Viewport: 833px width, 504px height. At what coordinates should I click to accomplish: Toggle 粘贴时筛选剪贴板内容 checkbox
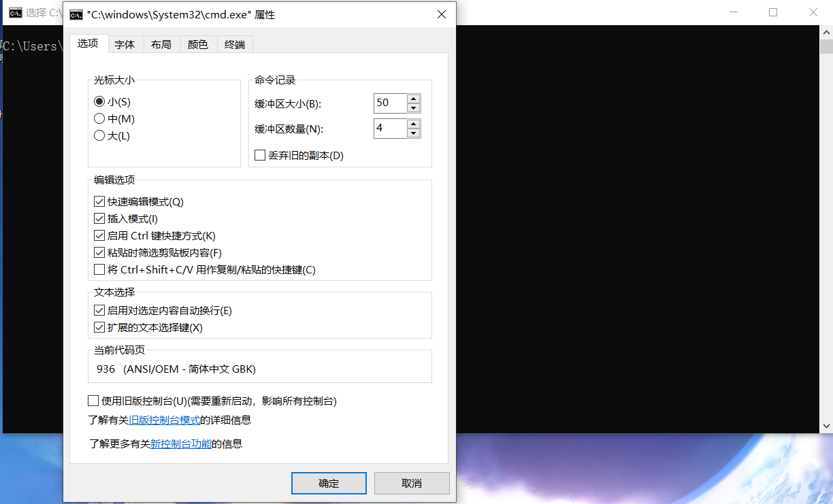click(100, 253)
